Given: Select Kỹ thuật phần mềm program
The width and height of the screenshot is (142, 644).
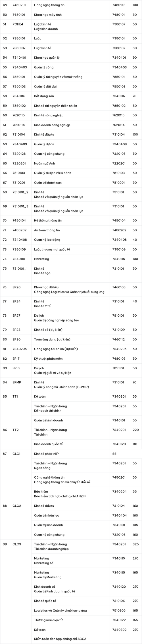Looking at the screenshot, I should 48,359.
